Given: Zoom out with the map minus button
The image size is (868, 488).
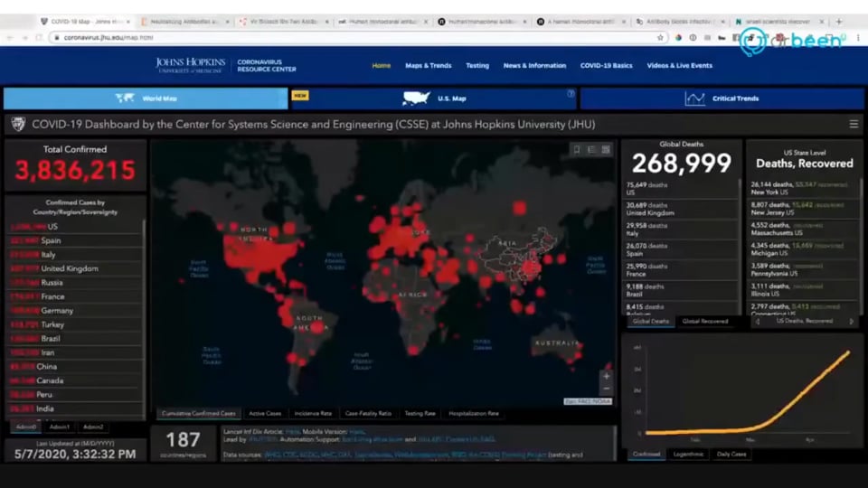Looking at the screenshot, I should point(606,389).
